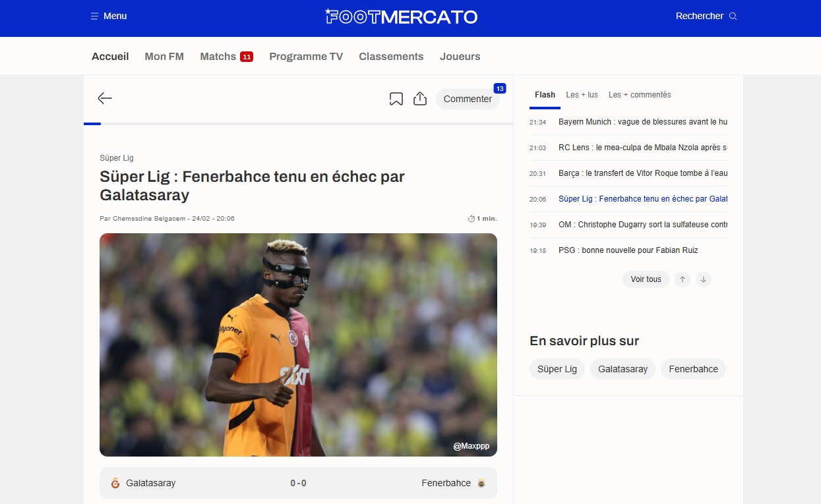
Task: Click the 1 min reading time clock
Action: [x=471, y=219]
